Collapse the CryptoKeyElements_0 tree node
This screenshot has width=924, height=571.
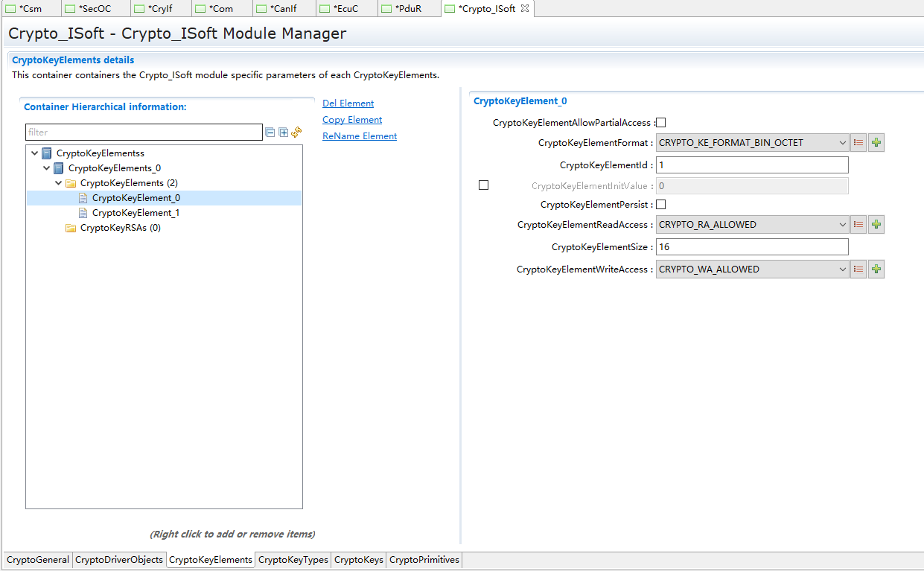(x=47, y=168)
